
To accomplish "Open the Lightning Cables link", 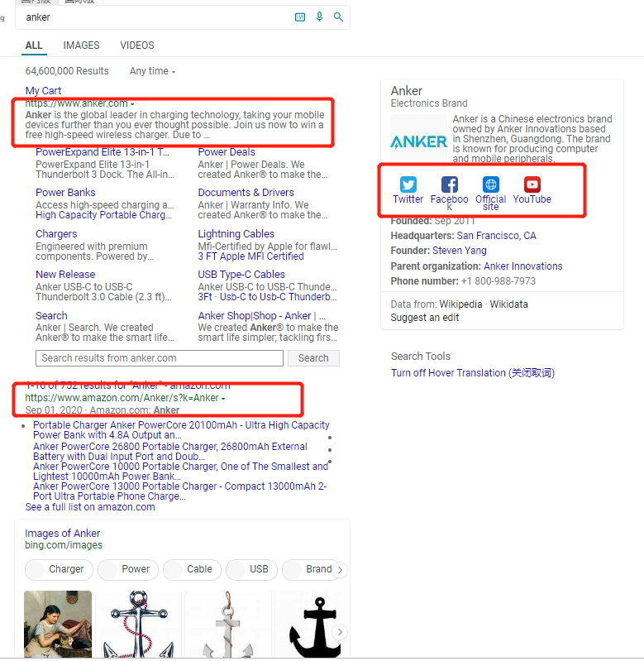I will tap(236, 234).
